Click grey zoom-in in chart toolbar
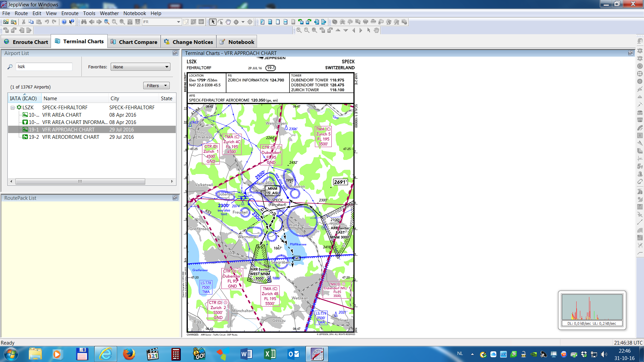The width and height of the screenshot is (644, 362). coord(299,30)
